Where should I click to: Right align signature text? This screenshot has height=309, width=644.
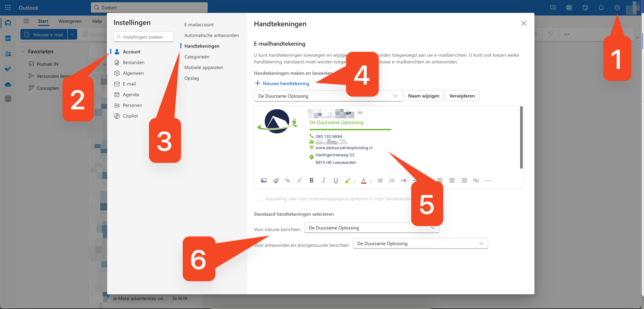click(x=464, y=181)
